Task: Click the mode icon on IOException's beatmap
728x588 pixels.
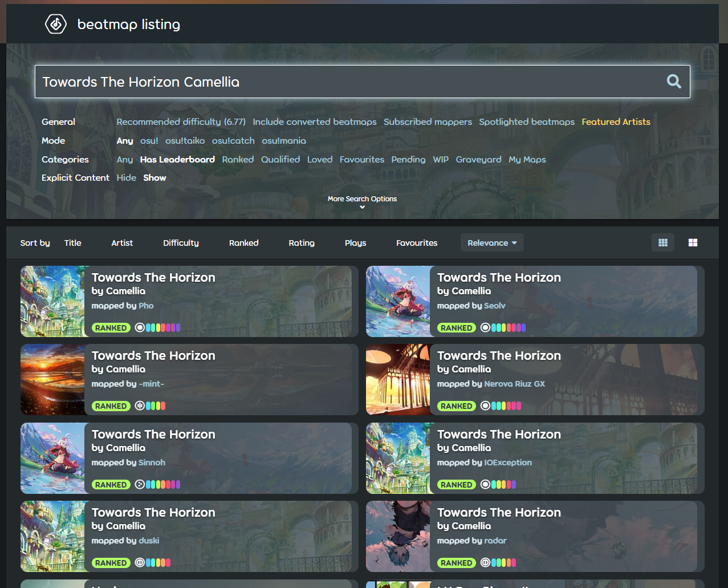Action: pyautogui.click(x=485, y=484)
